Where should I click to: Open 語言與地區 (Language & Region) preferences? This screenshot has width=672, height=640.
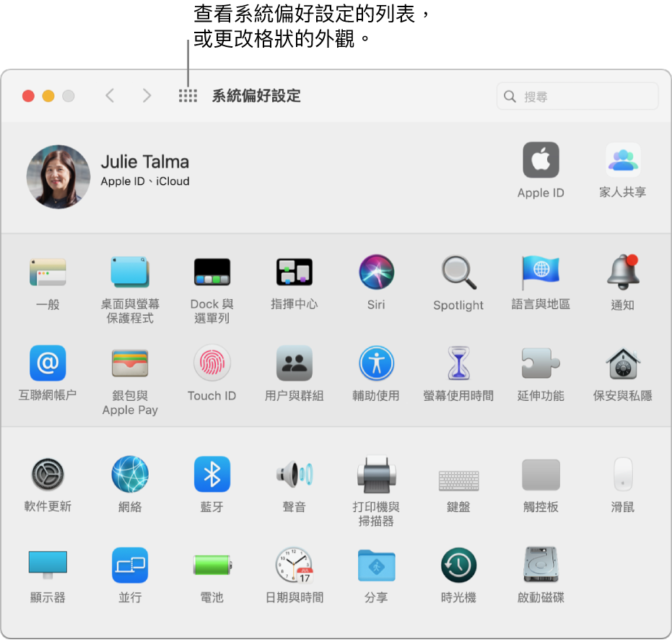click(541, 272)
